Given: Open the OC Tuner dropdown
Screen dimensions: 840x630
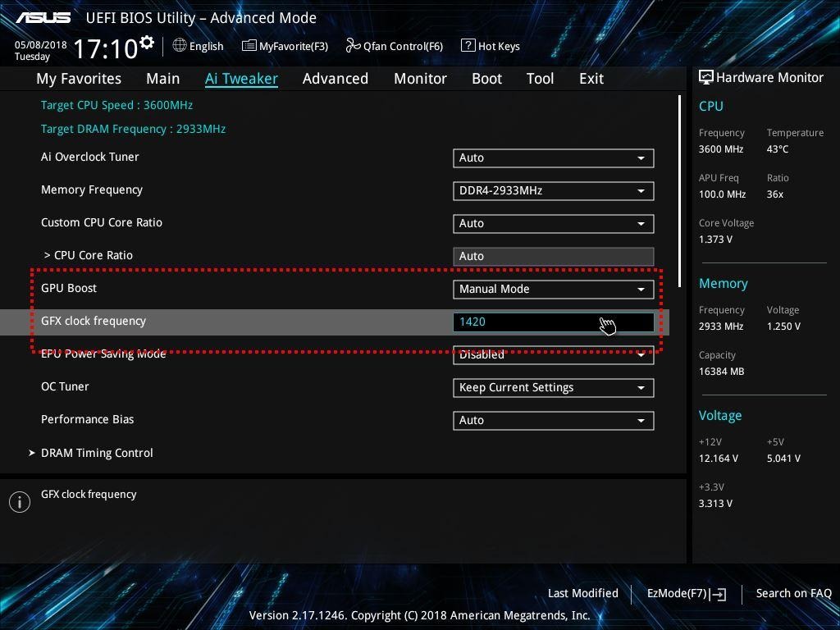Looking at the screenshot, I should click(x=553, y=387).
